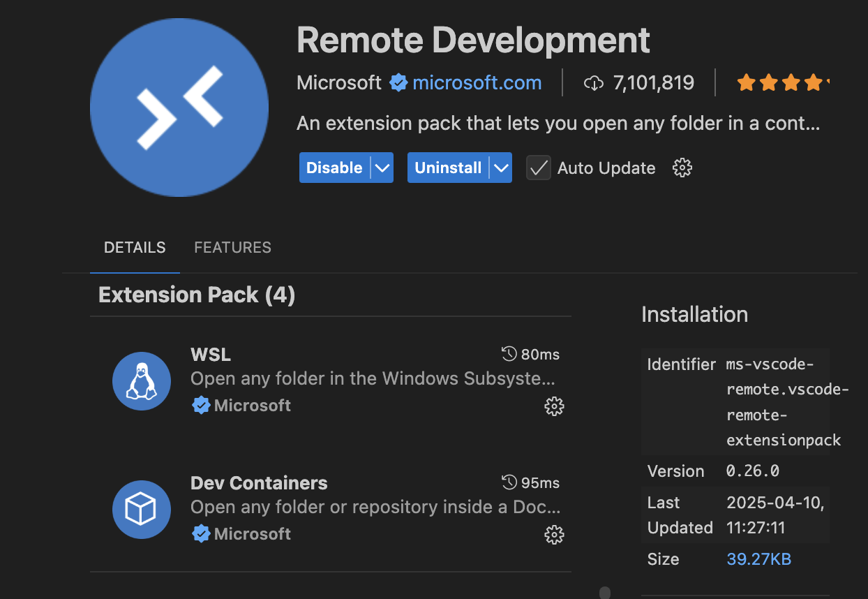The image size is (868, 599).
Task: Click the 39.27KB size link
Action: 758,559
